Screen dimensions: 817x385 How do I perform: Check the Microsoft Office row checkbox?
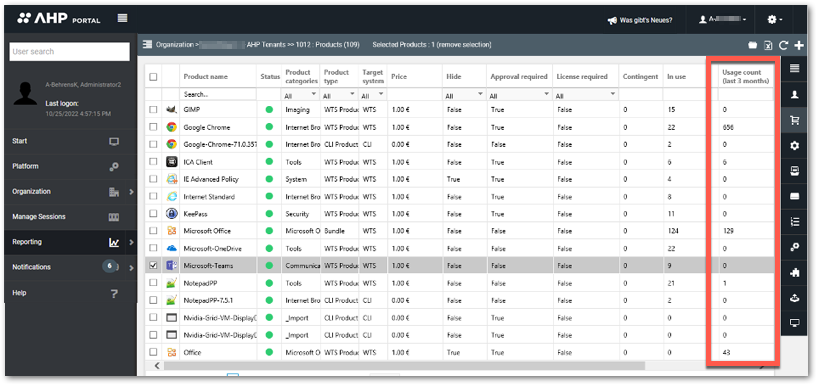click(x=153, y=231)
